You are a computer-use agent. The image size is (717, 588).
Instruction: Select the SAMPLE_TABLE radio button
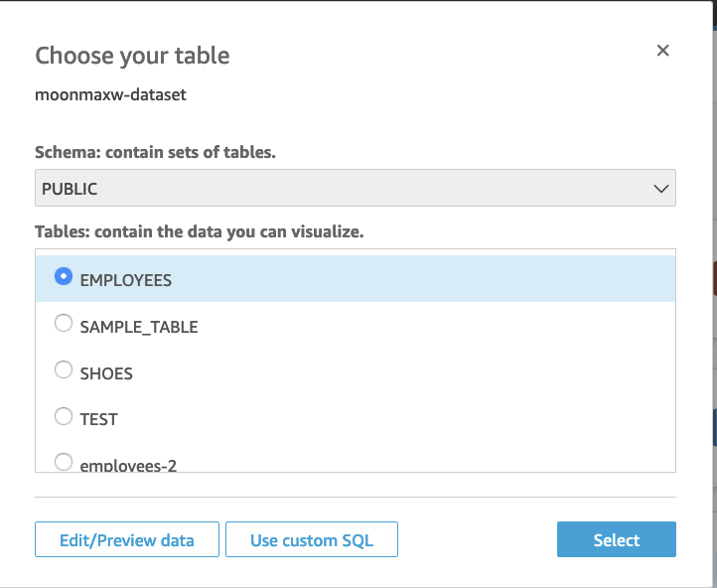tap(64, 323)
